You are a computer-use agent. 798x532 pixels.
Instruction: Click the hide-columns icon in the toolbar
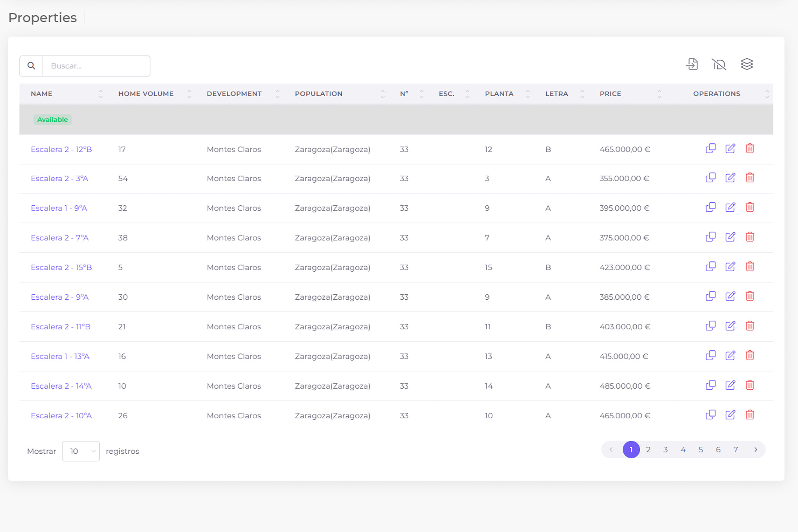pyautogui.click(x=719, y=64)
